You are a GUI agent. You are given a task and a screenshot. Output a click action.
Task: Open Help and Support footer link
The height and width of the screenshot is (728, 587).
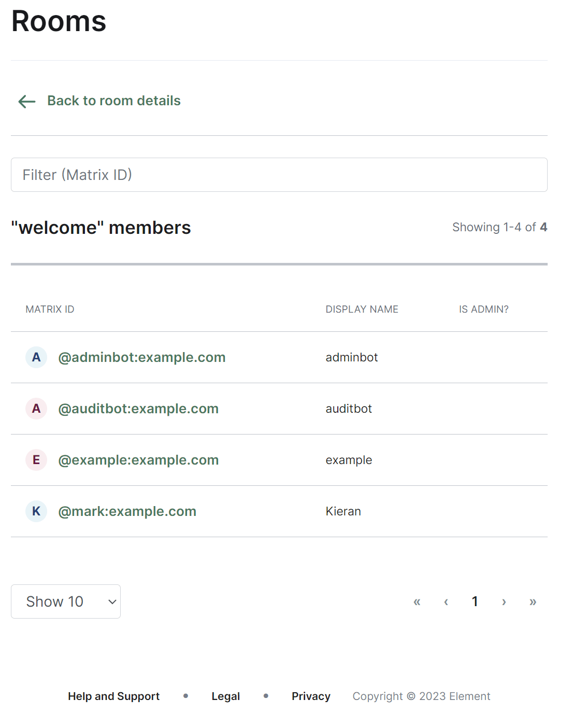[113, 696]
